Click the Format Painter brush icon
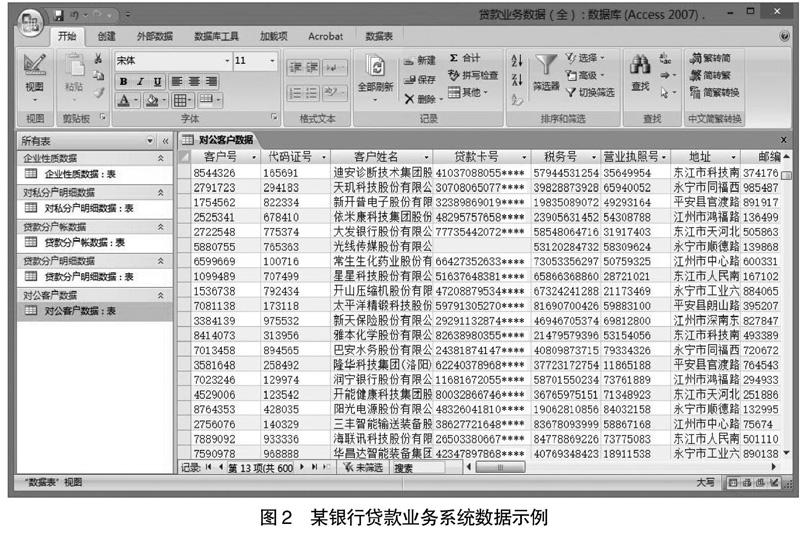 [99, 92]
